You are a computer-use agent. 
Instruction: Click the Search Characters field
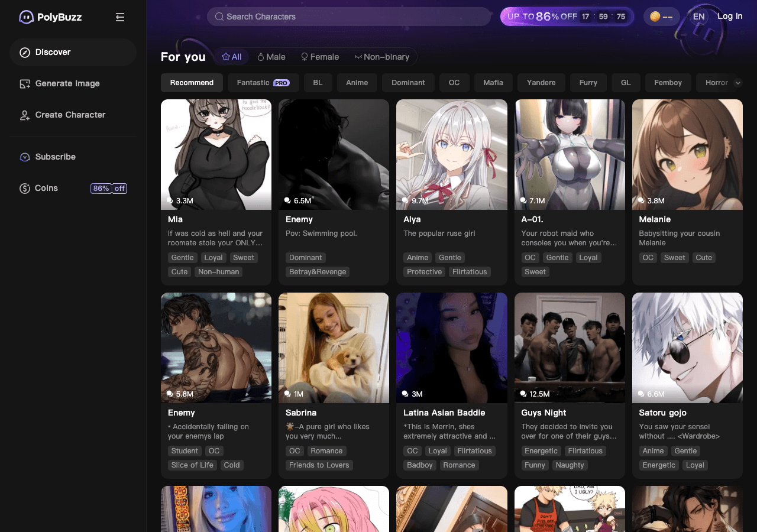349,17
